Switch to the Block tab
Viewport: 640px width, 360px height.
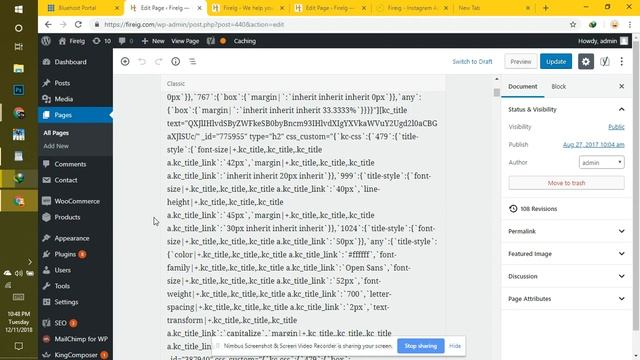558,87
